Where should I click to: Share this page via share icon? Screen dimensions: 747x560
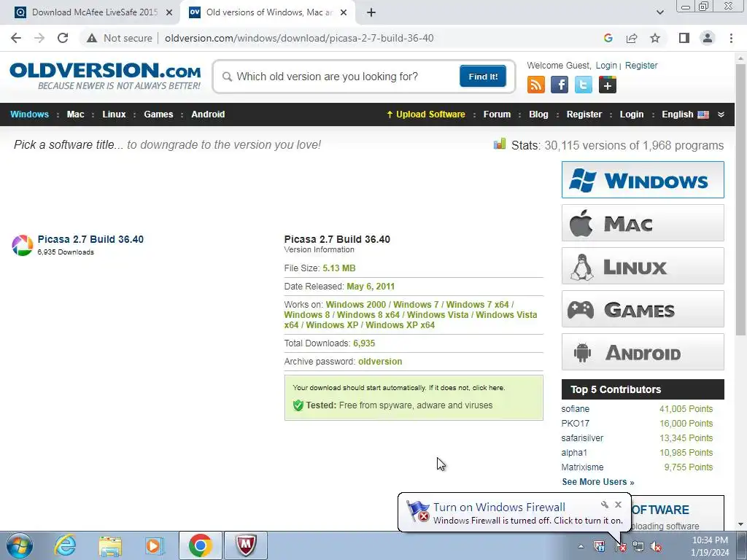[x=632, y=38]
